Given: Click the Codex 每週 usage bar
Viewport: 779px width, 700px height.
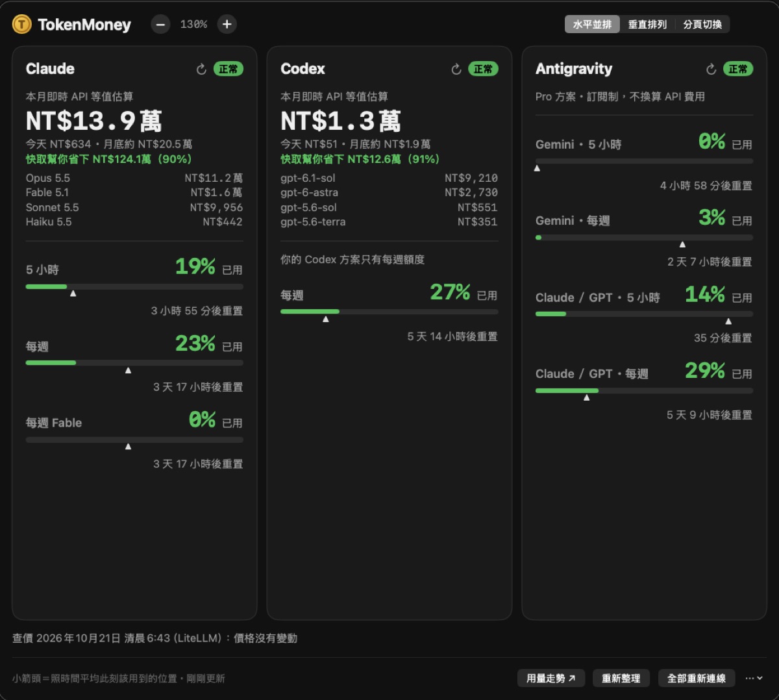Looking at the screenshot, I should point(389,312).
